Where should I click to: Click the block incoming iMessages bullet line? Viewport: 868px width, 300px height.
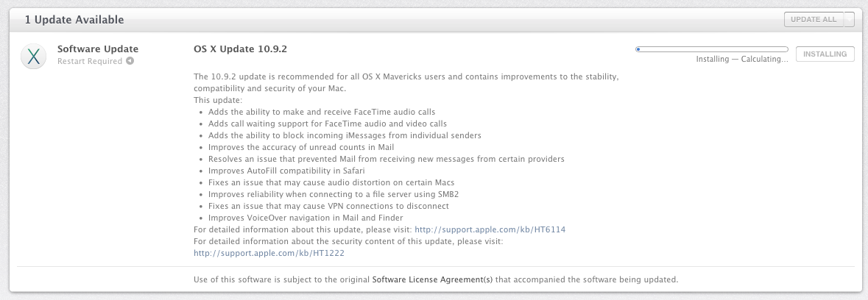point(345,135)
